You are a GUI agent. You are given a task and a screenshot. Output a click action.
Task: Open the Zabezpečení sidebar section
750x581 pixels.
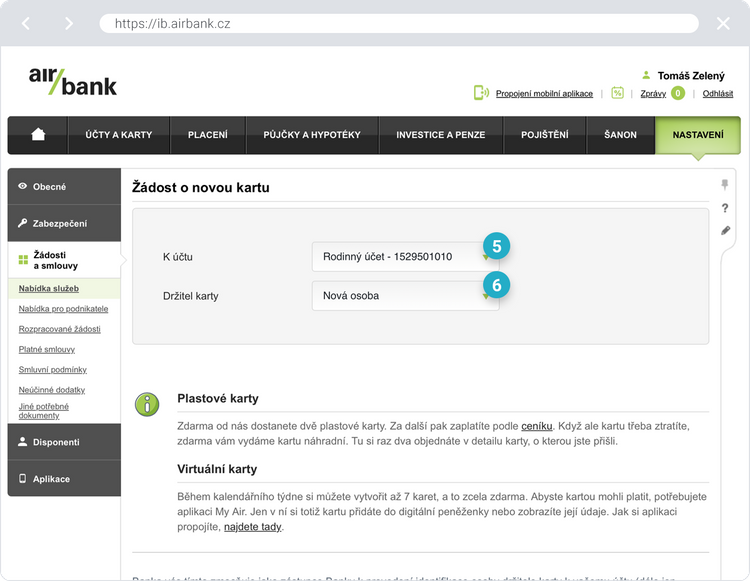click(x=64, y=224)
